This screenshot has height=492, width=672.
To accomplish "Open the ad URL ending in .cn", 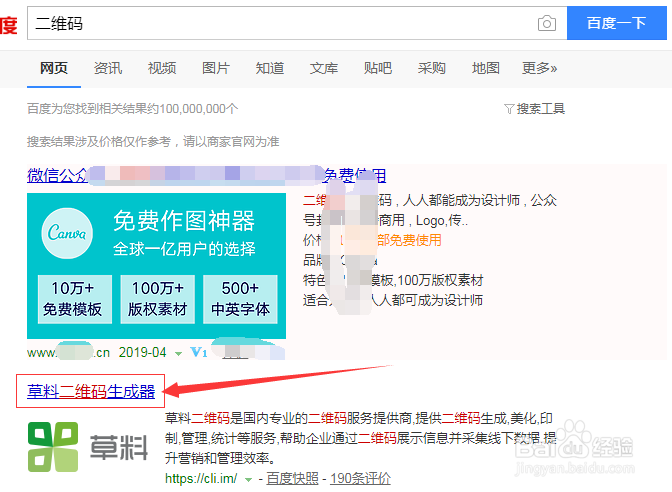I will [x=69, y=353].
